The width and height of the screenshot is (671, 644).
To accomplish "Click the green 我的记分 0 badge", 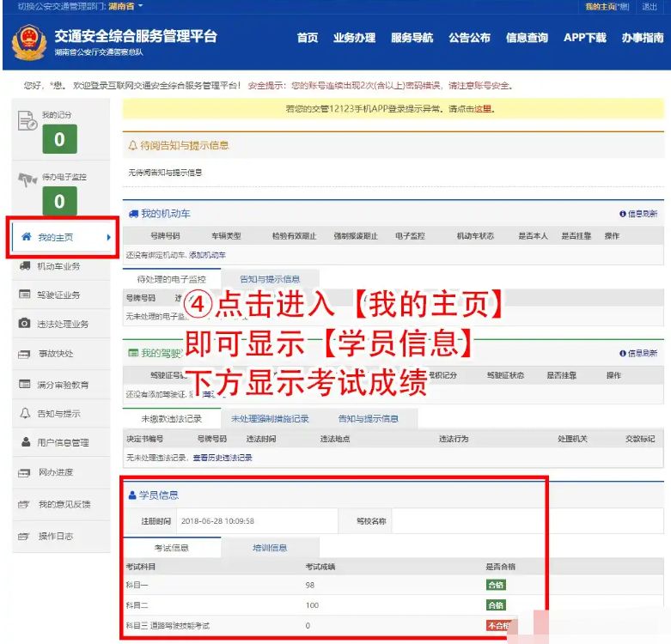I will pyautogui.click(x=60, y=139).
